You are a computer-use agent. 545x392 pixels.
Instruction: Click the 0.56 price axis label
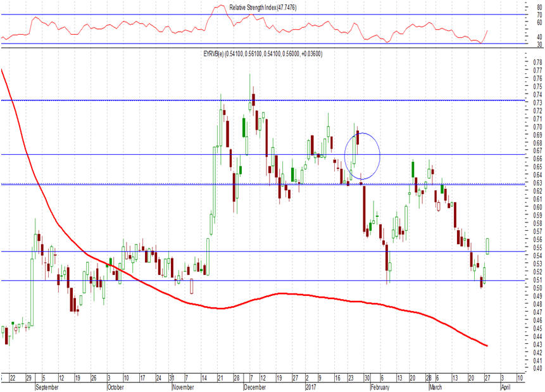pyautogui.click(x=537, y=239)
